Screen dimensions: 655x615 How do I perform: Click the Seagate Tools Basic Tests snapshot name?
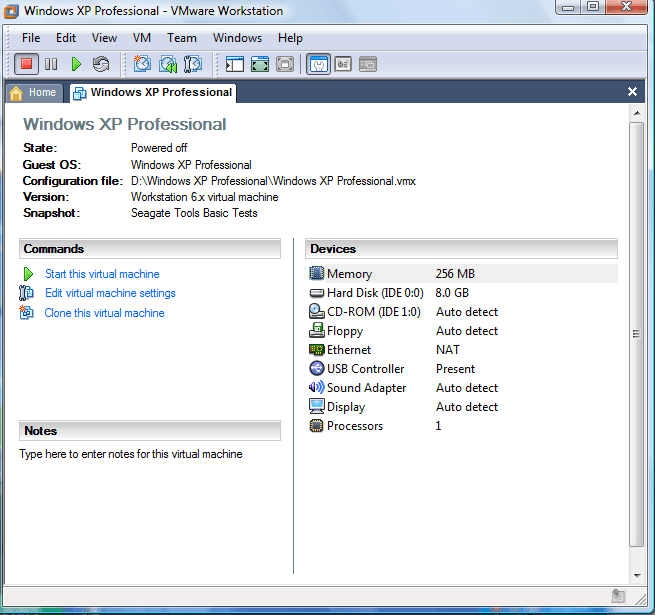(194, 213)
